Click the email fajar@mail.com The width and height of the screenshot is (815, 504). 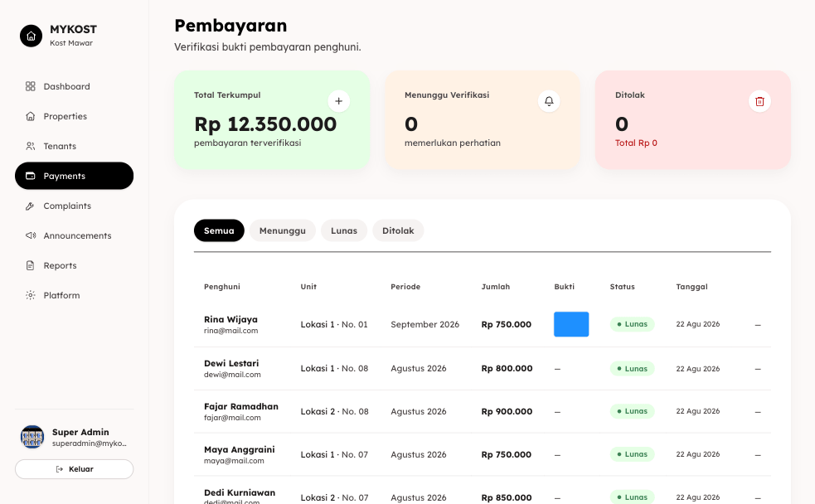point(232,418)
